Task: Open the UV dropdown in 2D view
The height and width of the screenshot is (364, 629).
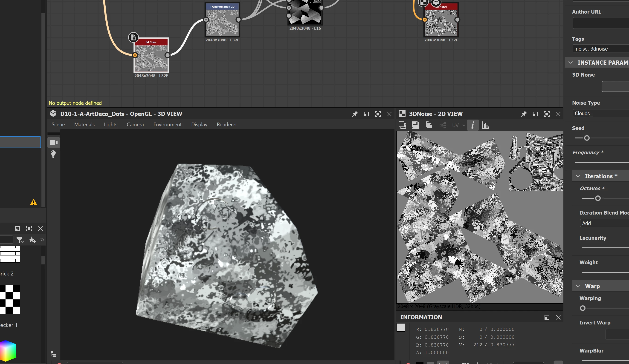Action: (458, 125)
